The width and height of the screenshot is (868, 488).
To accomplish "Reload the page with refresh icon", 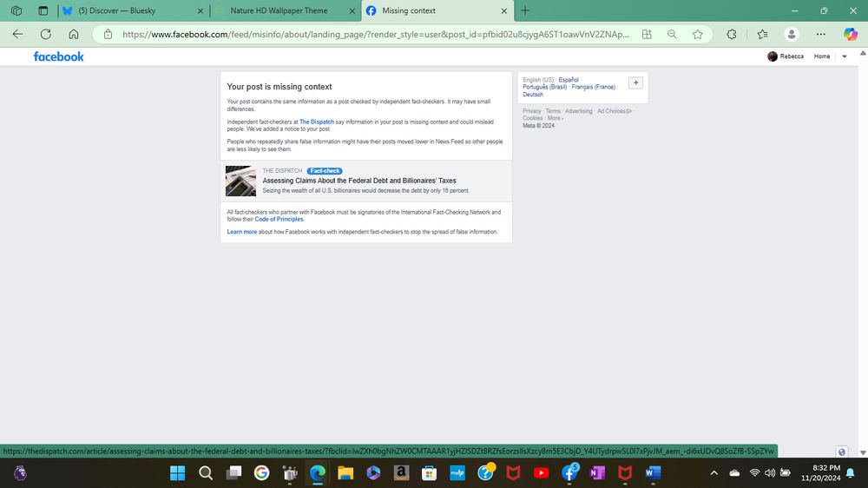I will coord(45,35).
